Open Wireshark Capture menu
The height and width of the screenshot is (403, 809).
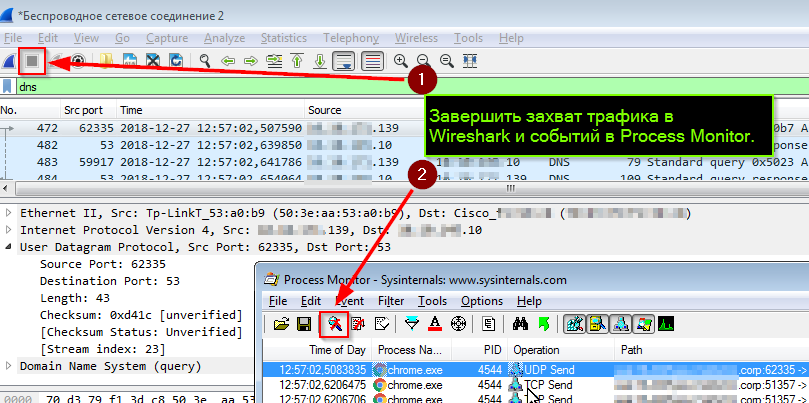[167, 38]
